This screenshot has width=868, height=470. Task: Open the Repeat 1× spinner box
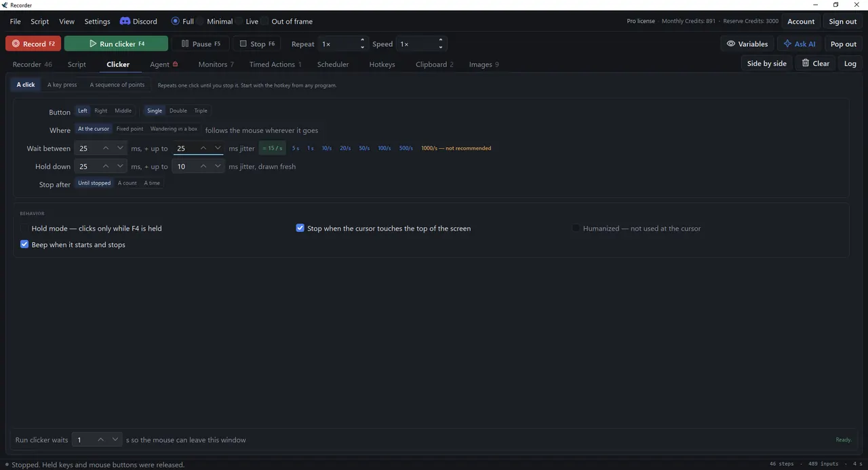click(343, 43)
